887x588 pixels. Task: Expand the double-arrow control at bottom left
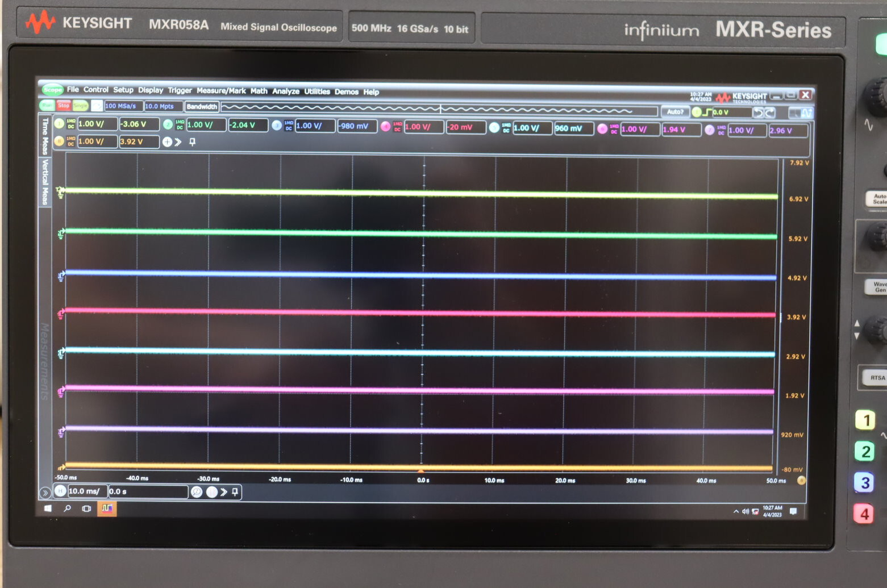(45, 492)
